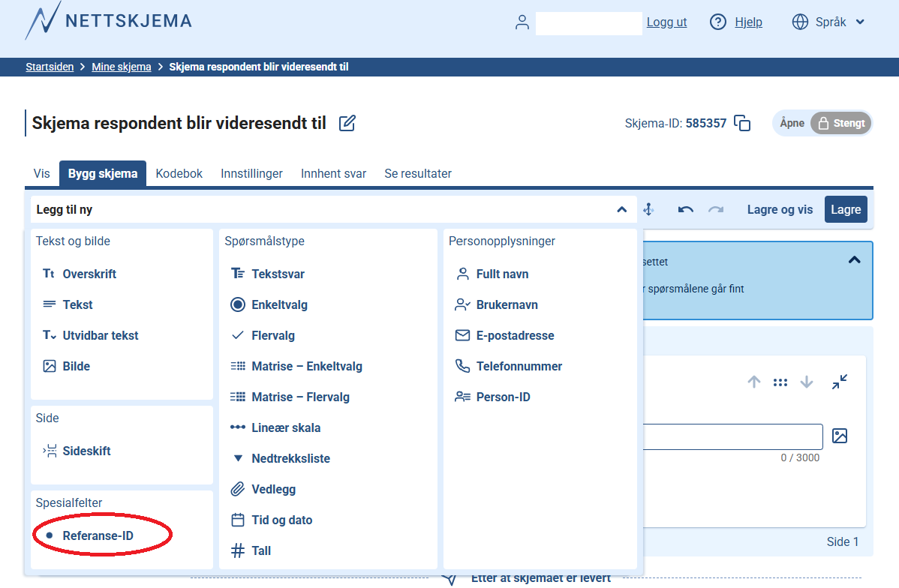Add a Person-ID field

click(x=492, y=397)
